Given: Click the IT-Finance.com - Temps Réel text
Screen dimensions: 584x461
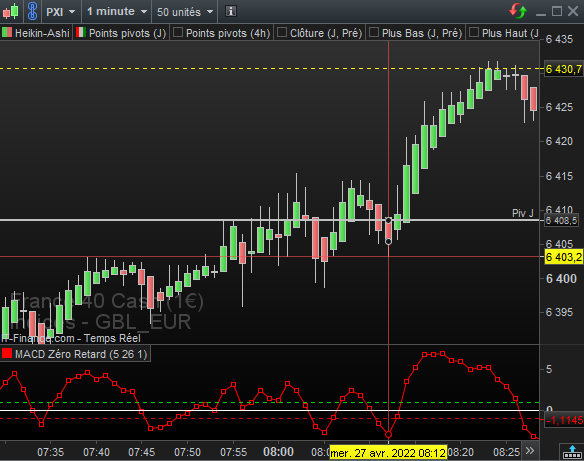Looking at the screenshot, I should (x=71, y=338).
